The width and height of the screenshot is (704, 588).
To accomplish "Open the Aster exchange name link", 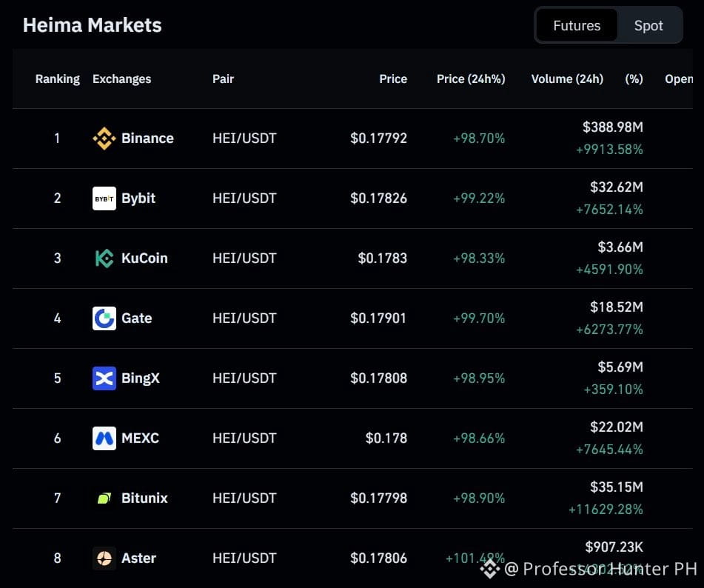I will (x=138, y=558).
